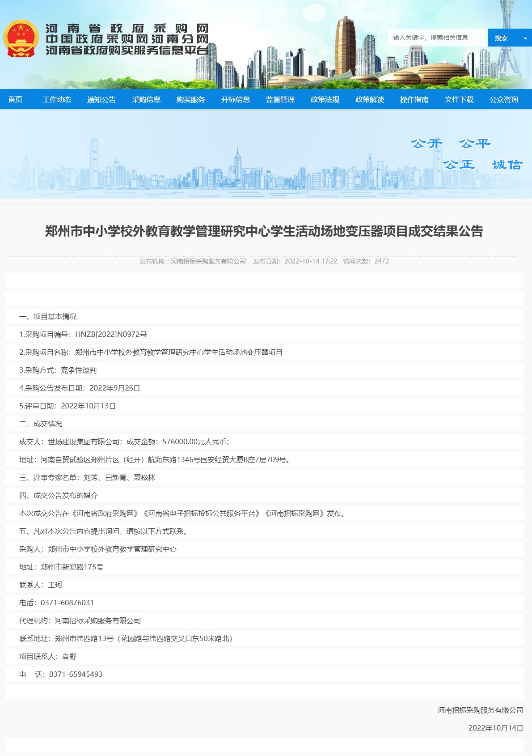Click the 搜索 search button
Viewport: 532px width, 756px height.
[501, 38]
